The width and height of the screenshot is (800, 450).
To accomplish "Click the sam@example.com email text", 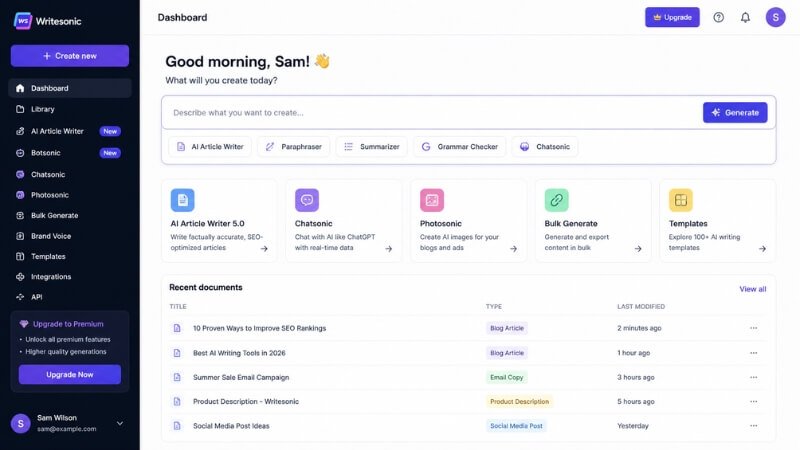I will 66,429.
